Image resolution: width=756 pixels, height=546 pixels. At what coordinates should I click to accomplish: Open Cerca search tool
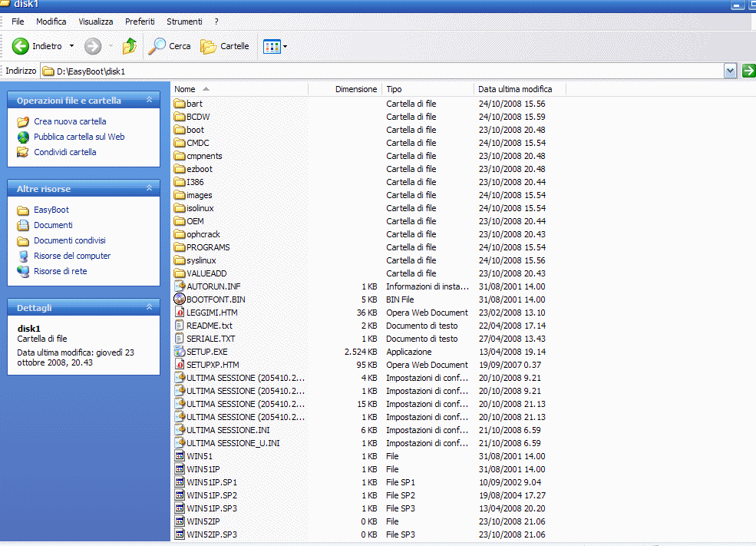click(x=170, y=46)
